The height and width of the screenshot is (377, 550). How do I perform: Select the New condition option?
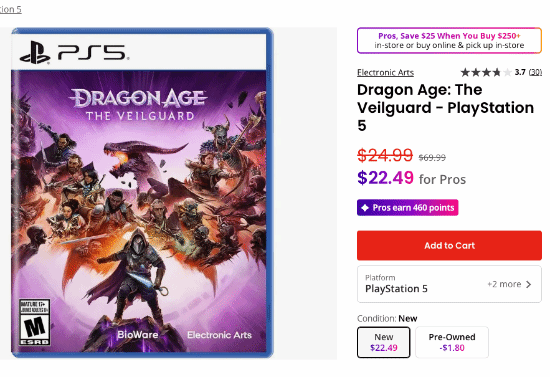click(384, 342)
